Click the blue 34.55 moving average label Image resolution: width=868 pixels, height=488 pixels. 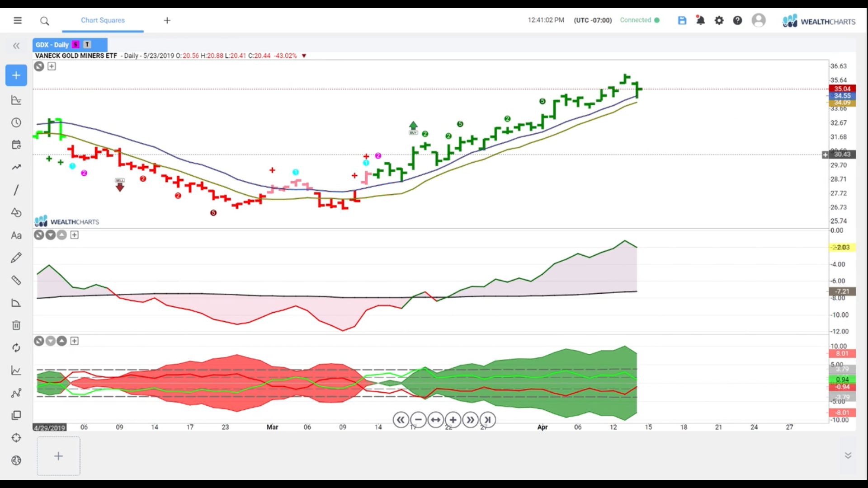coord(842,96)
